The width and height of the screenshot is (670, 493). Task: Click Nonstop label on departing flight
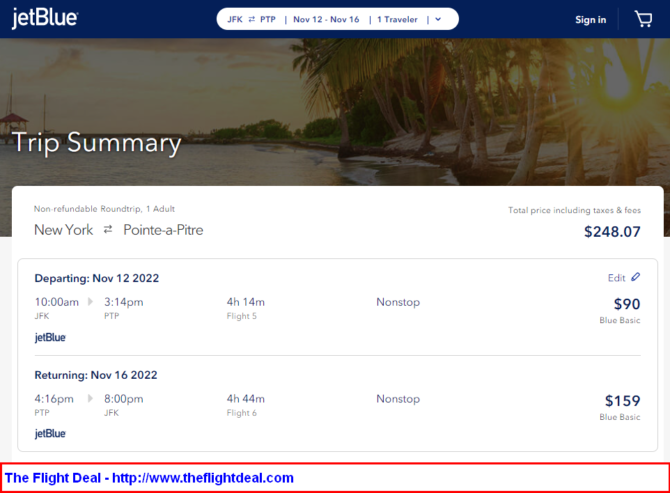pyautogui.click(x=398, y=302)
